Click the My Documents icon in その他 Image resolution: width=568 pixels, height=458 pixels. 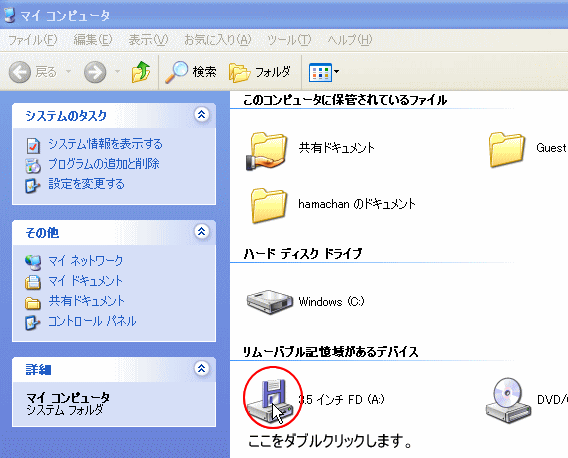[33, 282]
